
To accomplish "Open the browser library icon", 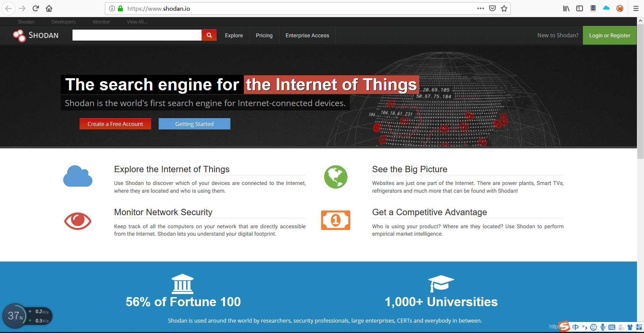I will pyautogui.click(x=566, y=8).
